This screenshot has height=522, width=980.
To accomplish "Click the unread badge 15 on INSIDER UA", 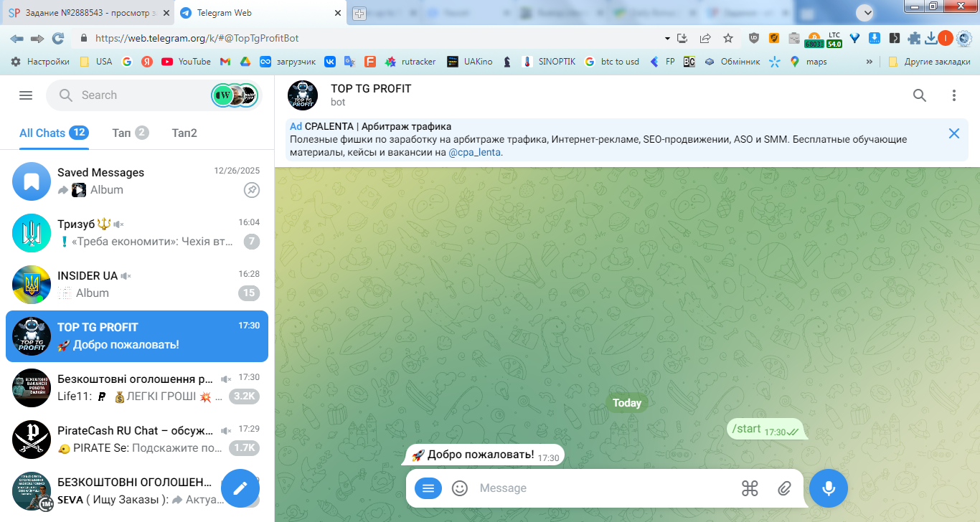I will [x=249, y=293].
